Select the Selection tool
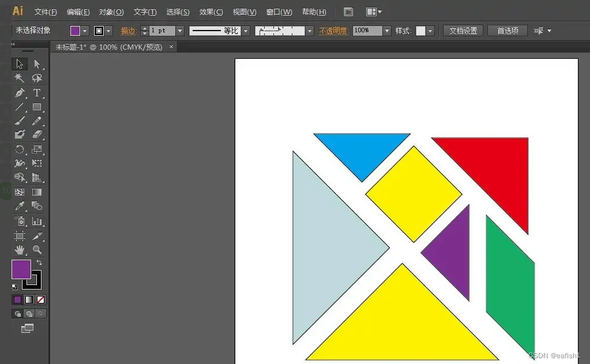 [x=19, y=64]
